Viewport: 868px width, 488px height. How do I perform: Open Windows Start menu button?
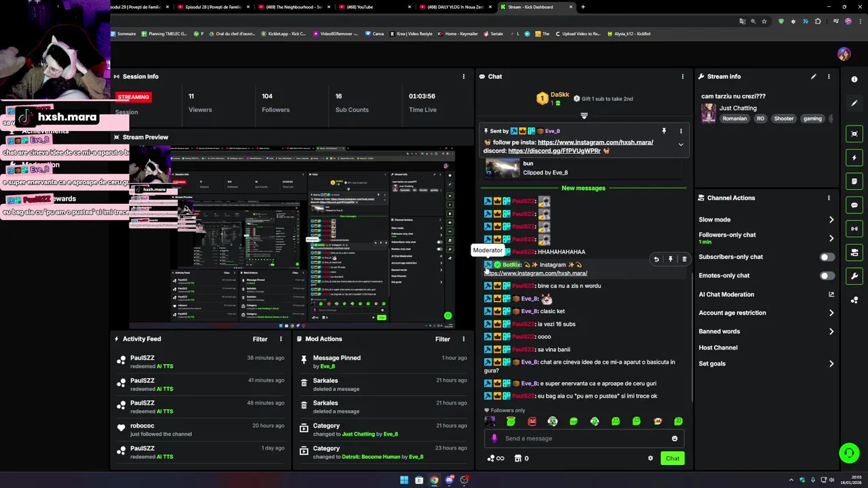[404, 480]
